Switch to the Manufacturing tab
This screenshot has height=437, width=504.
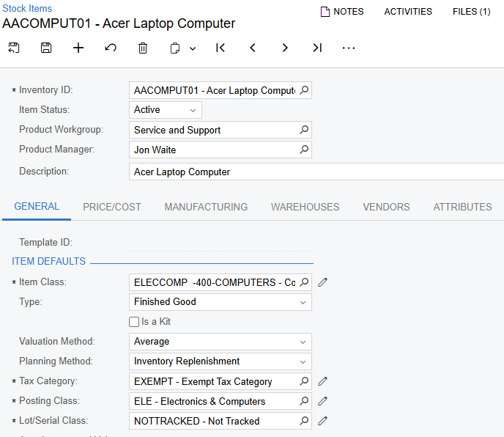[x=206, y=207]
